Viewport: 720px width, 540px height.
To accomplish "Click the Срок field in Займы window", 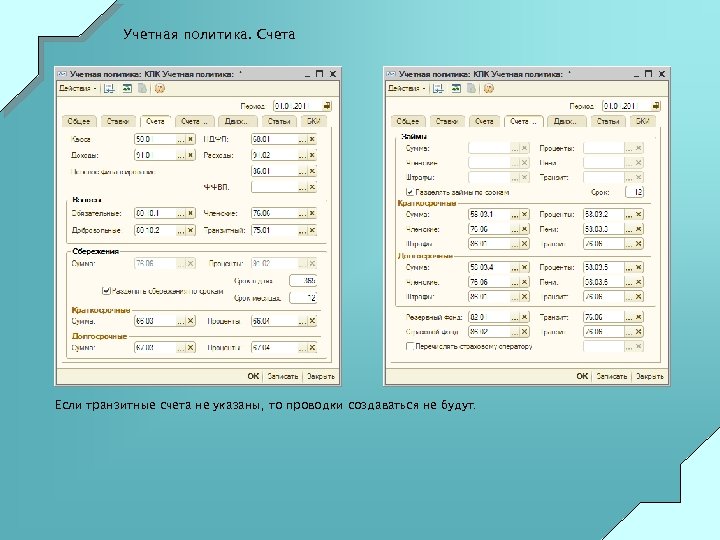I will (x=635, y=192).
